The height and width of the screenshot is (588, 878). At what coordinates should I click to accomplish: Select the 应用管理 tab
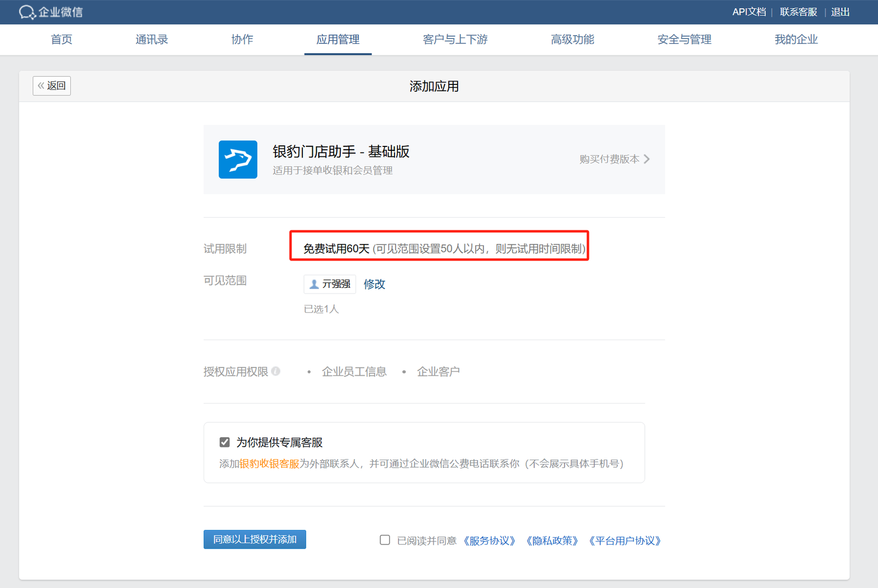pos(338,39)
